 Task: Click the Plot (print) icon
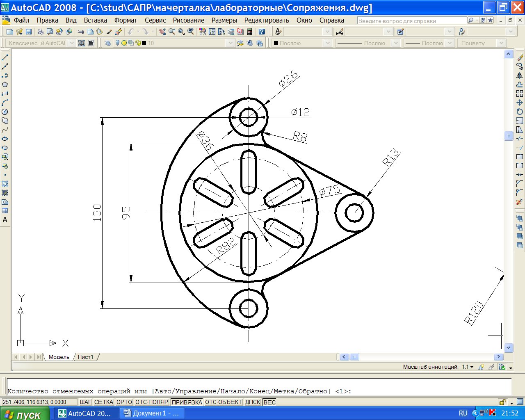coord(40,32)
